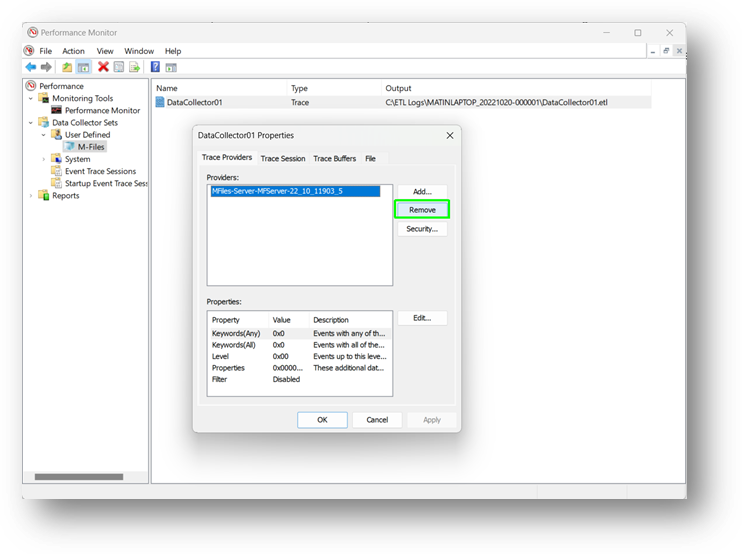Click the Data Collector Sets folder icon

pyautogui.click(x=44, y=123)
